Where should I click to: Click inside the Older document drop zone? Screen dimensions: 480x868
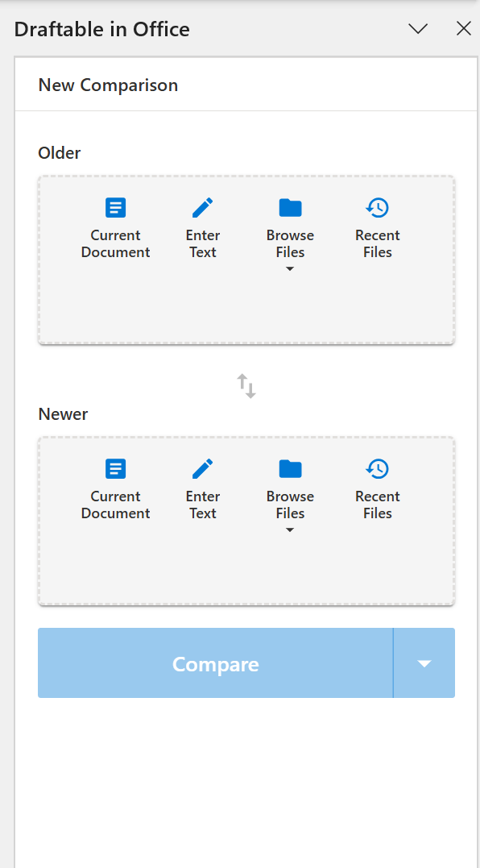[246, 314]
